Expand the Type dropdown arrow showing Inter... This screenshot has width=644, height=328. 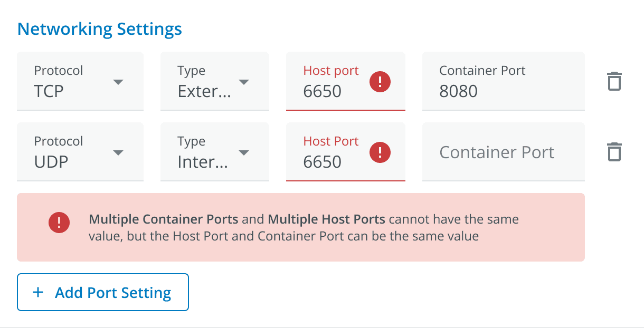tap(243, 152)
